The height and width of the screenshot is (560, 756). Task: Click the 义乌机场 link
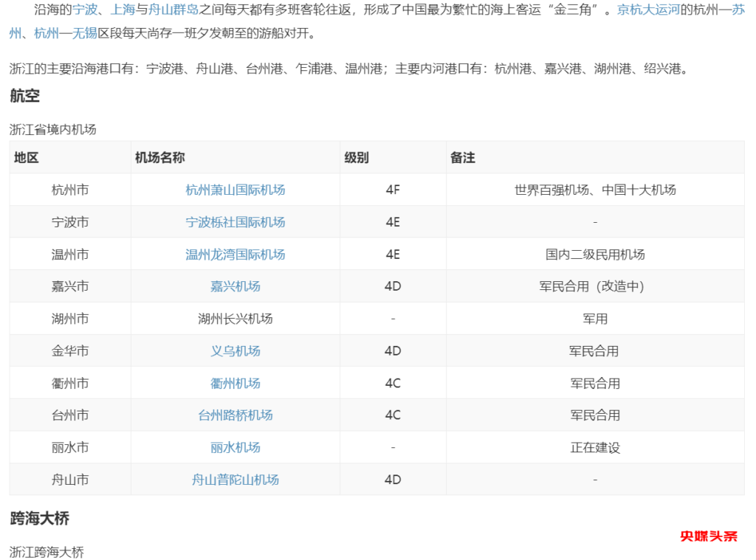tap(235, 351)
